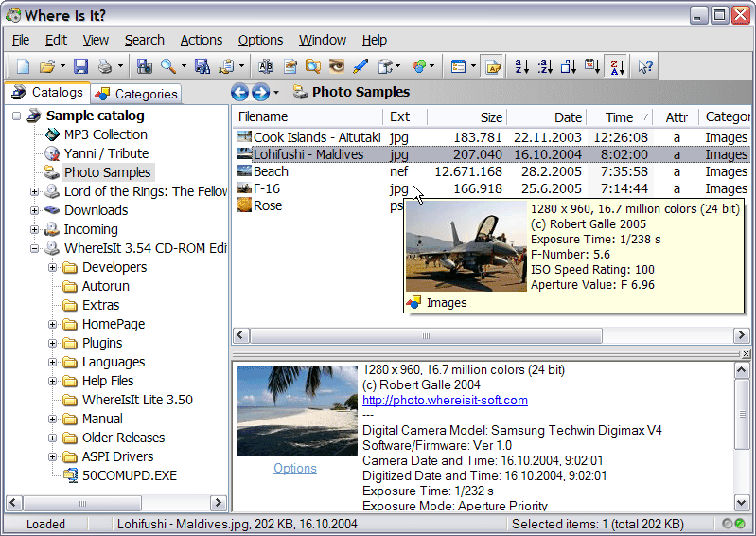Image resolution: width=756 pixels, height=536 pixels.
Task: Select the Beach file row
Action: point(271,171)
